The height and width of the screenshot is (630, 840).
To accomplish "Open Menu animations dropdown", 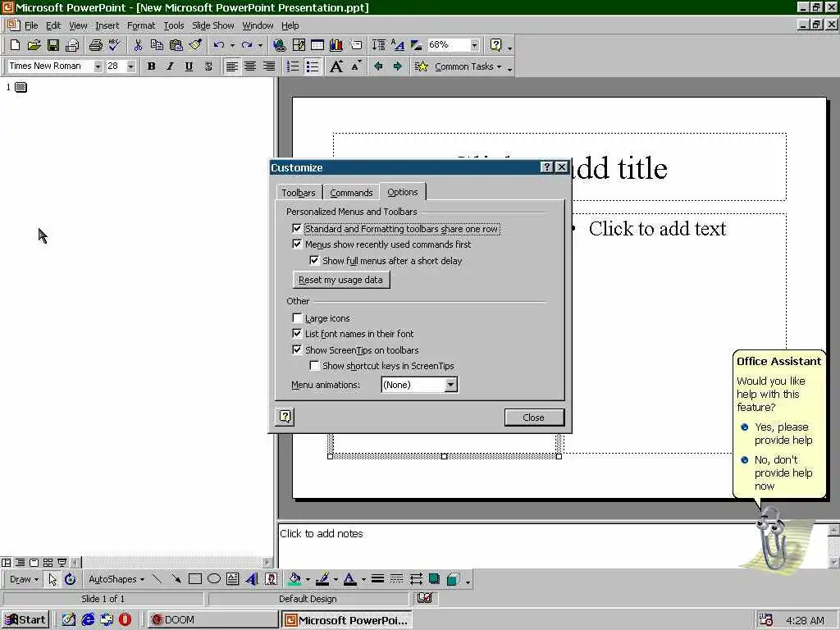I will [x=450, y=385].
